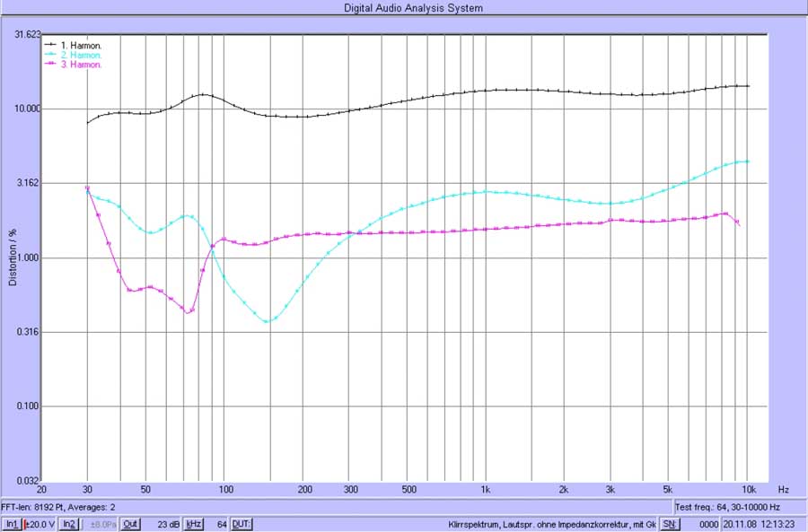The width and height of the screenshot is (808, 532).
Task: Click the Distortion / % axis label
Action: (13, 257)
